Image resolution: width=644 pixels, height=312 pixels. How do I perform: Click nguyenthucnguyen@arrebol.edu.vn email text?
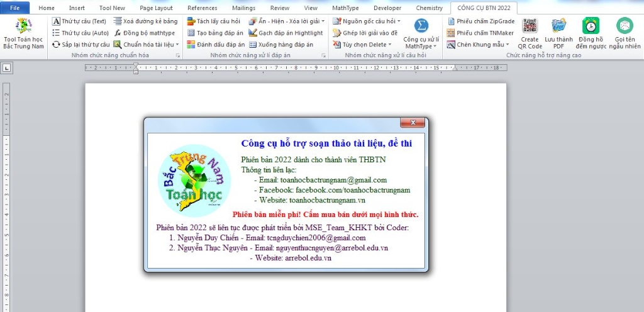[332, 248]
